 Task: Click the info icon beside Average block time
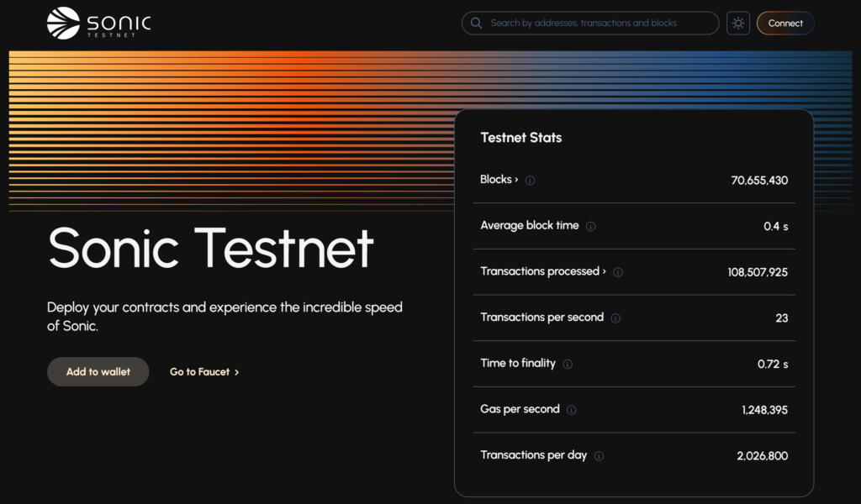[x=590, y=226]
